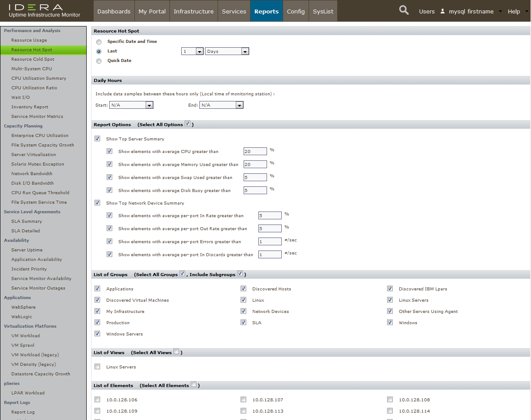
Task: Click the user profile icon
Action: click(442, 11)
